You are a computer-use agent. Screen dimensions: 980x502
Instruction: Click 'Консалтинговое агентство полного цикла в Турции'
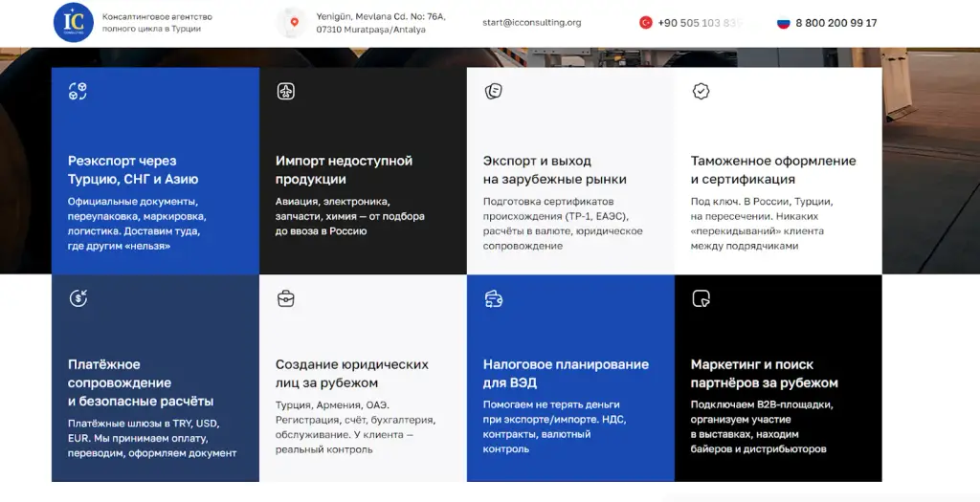click(157, 23)
